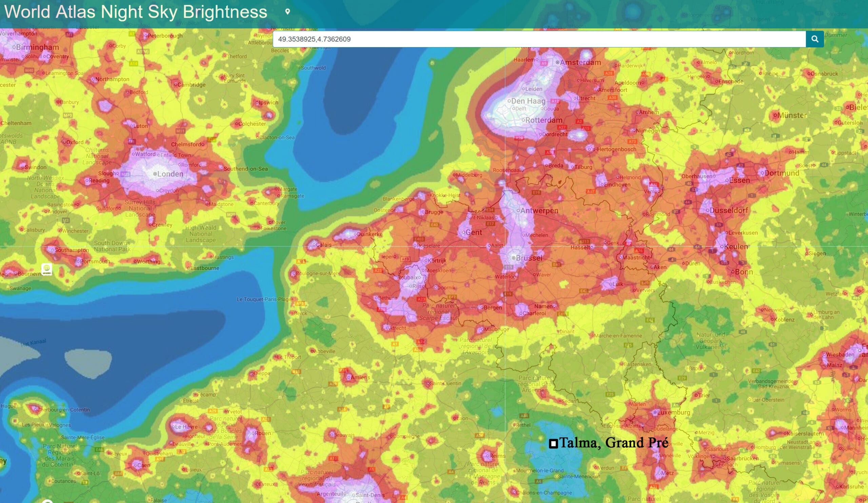The image size is (868, 503).
Task: Click the Le Havre city marker
Action: point(173,427)
